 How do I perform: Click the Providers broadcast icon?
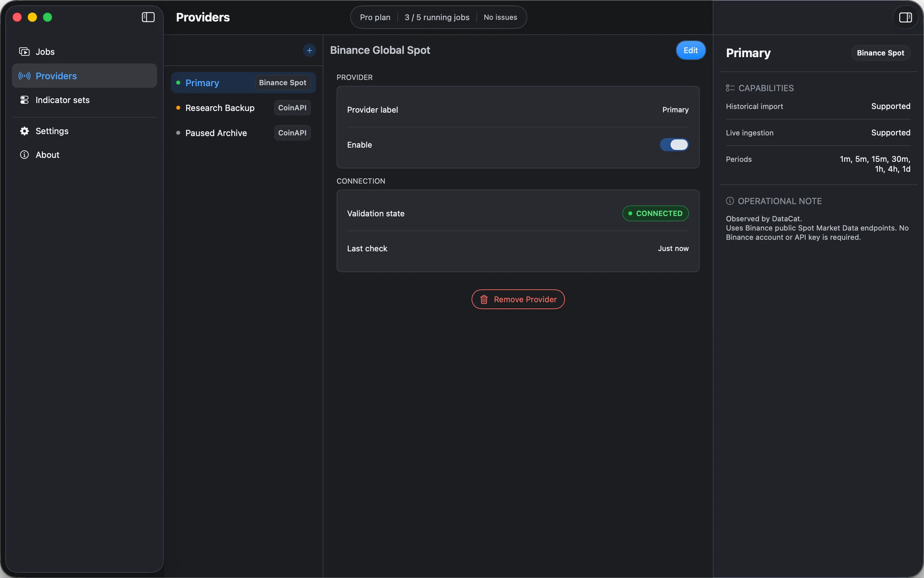[x=24, y=76]
